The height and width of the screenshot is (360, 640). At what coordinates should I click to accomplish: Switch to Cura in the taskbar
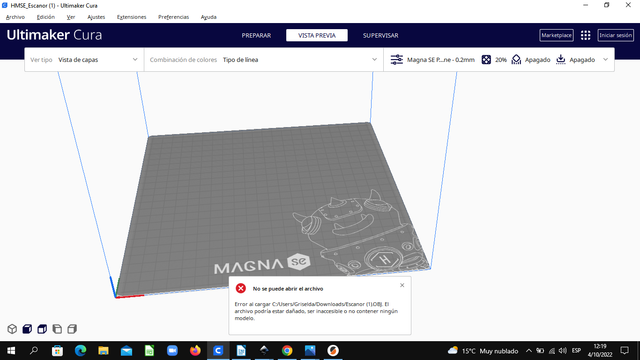[218, 351]
